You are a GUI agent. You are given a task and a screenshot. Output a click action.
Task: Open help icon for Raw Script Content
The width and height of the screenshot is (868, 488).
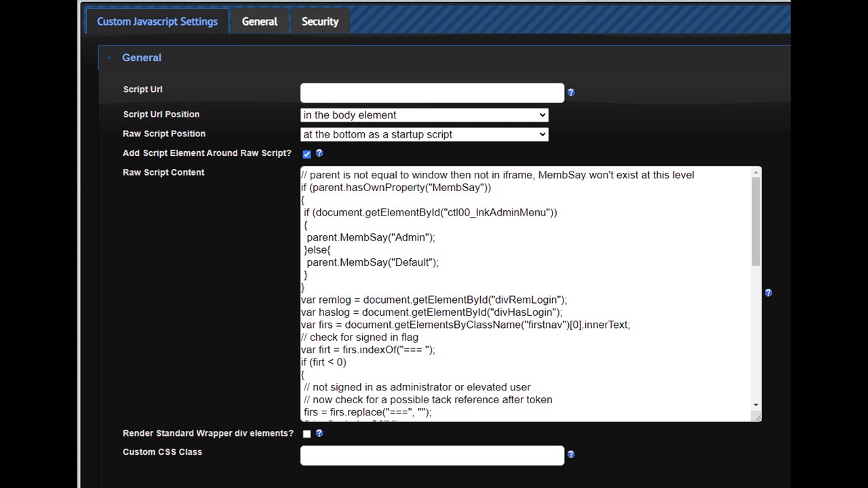coord(768,293)
